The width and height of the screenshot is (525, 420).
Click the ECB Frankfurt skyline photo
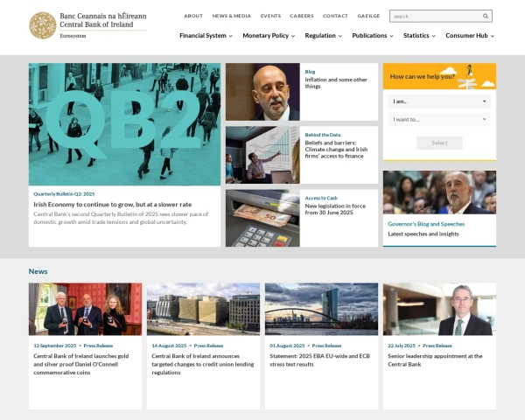click(321, 309)
